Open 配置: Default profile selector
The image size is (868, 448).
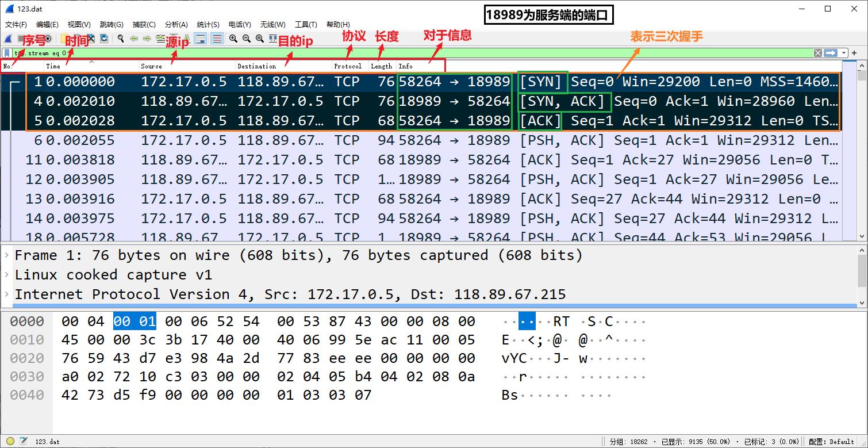point(831,442)
